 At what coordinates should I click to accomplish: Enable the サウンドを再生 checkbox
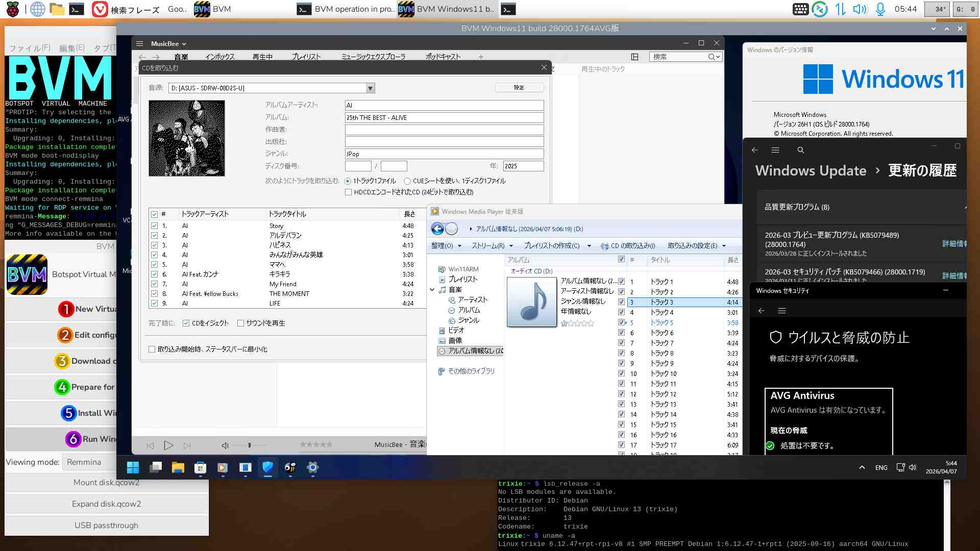240,323
